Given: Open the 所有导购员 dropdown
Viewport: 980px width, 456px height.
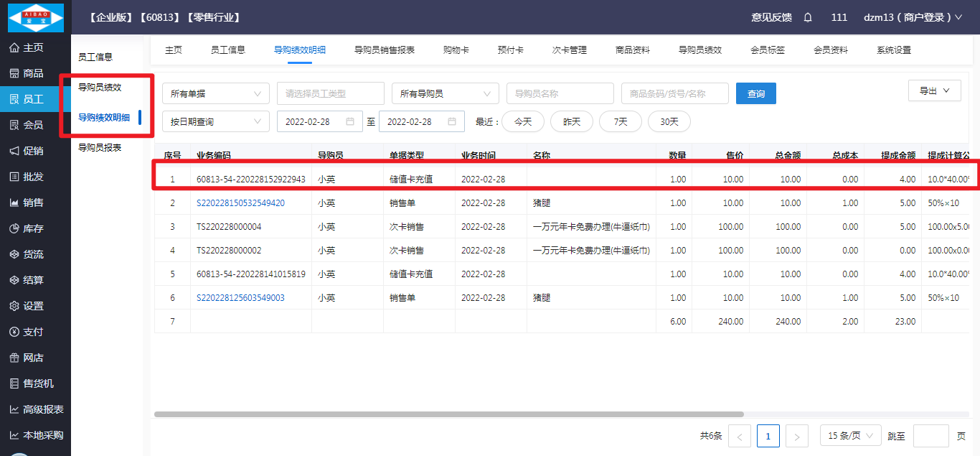Looking at the screenshot, I should point(445,93).
